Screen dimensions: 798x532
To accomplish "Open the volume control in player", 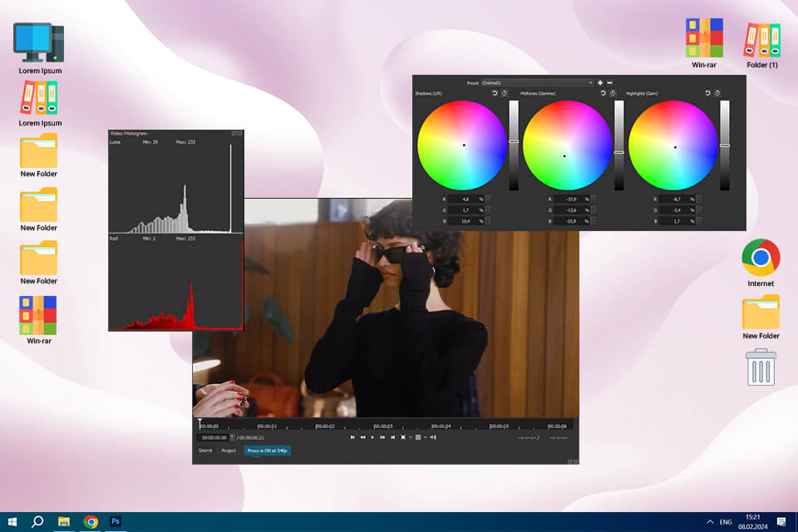I will [433, 437].
